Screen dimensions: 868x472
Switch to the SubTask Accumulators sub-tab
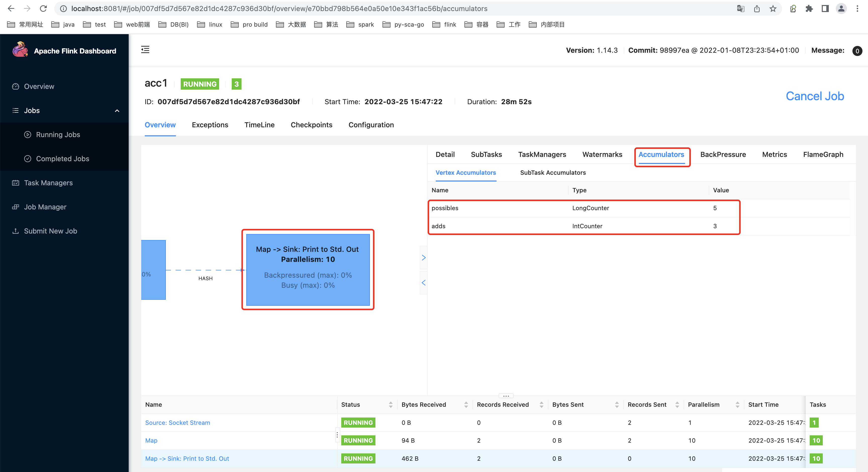coord(553,173)
